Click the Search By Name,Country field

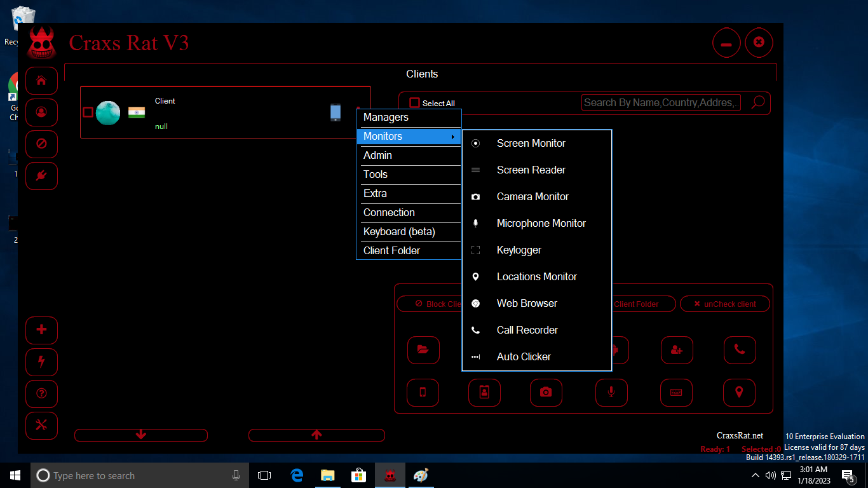tap(661, 102)
